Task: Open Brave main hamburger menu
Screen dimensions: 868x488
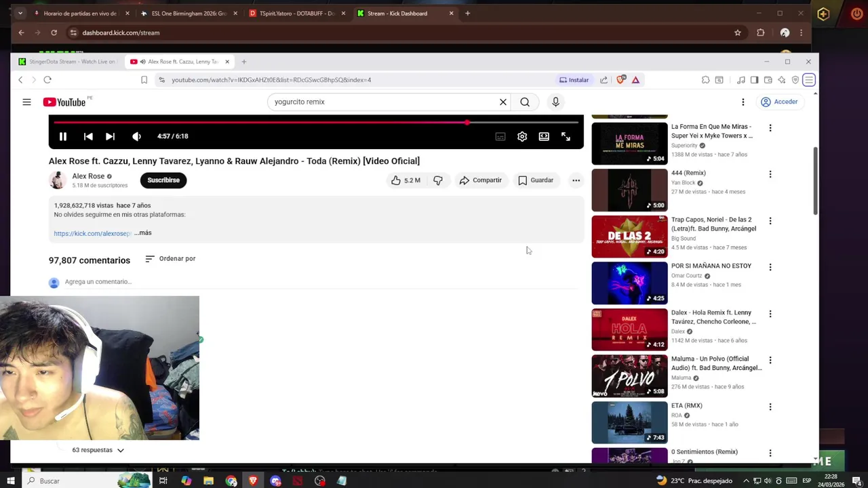Action: point(809,80)
